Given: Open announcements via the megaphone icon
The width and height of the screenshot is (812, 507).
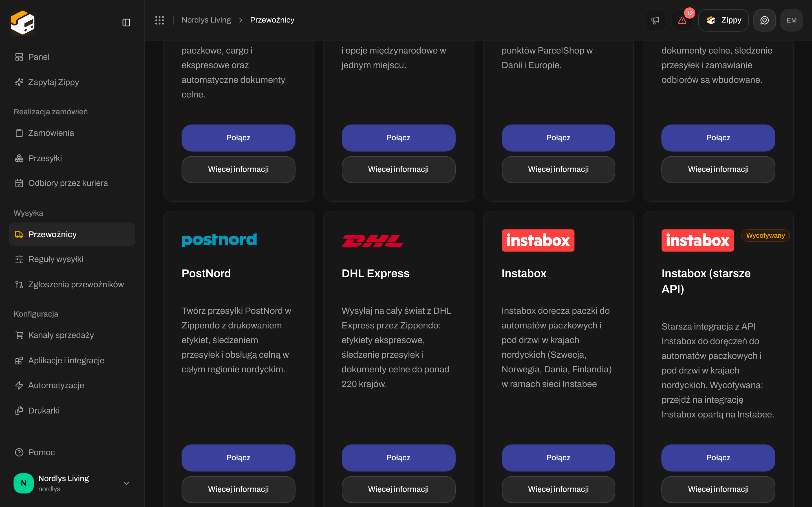Looking at the screenshot, I should (655, 20).
